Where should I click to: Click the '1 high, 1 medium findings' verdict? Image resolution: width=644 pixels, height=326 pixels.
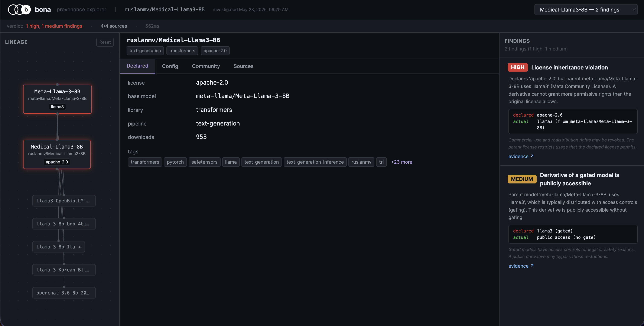point(54,26)
